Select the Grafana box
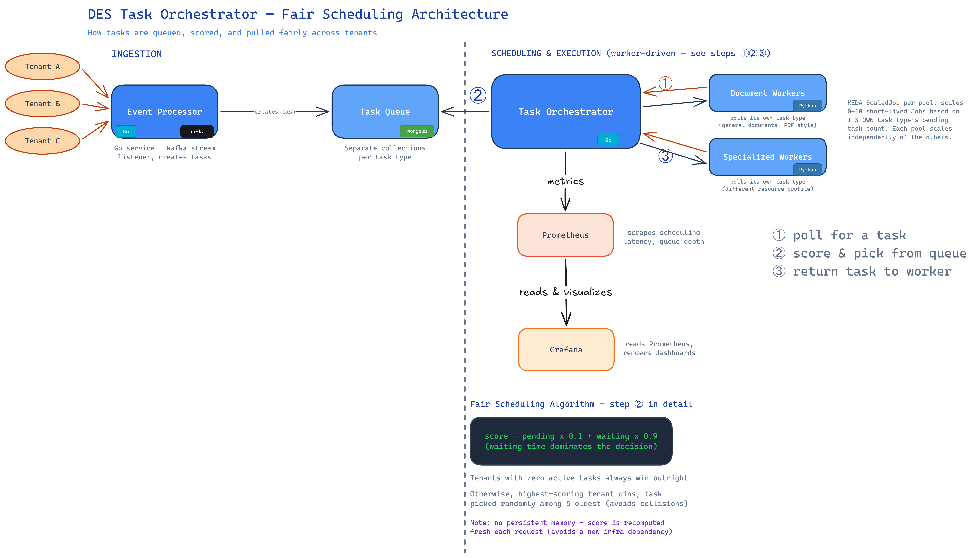The height and width of the screenshot is (558, 980). [566, 350]
